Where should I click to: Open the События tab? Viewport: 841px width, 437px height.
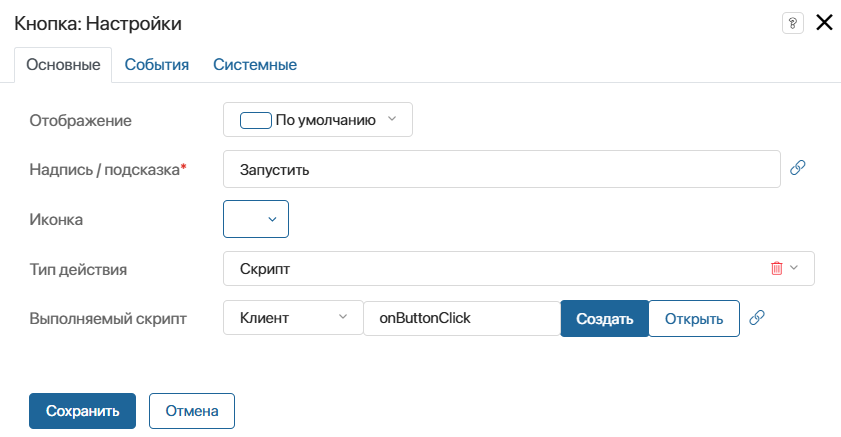tap(157, 65)
